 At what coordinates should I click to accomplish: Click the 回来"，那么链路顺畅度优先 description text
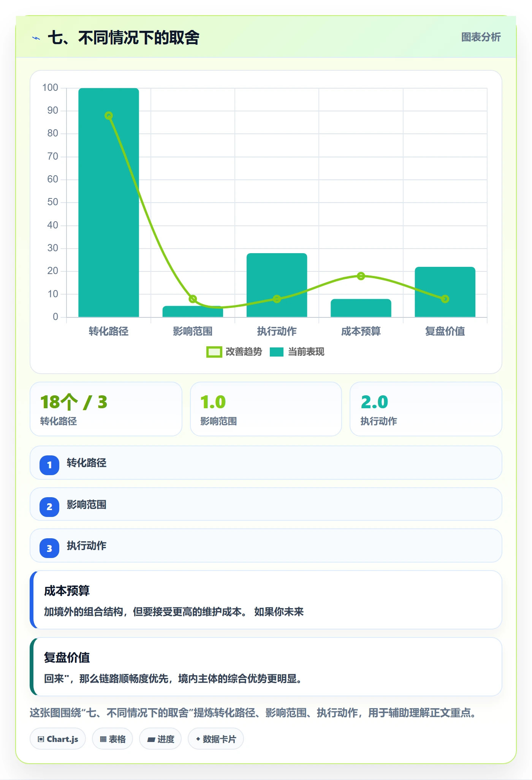click(173, 679)
